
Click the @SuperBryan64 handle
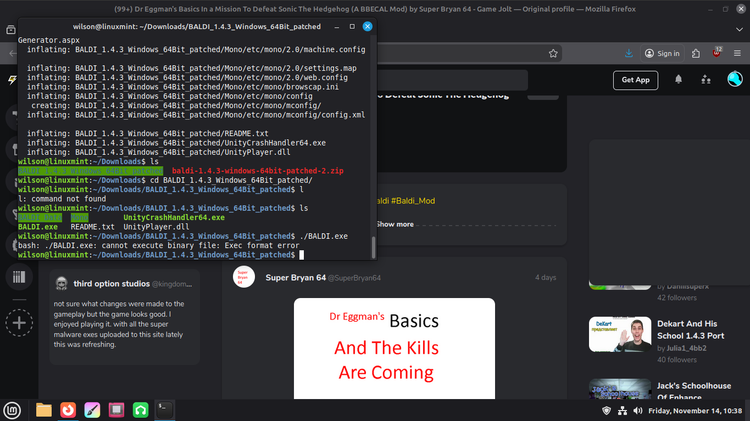[x=354, y=278]
